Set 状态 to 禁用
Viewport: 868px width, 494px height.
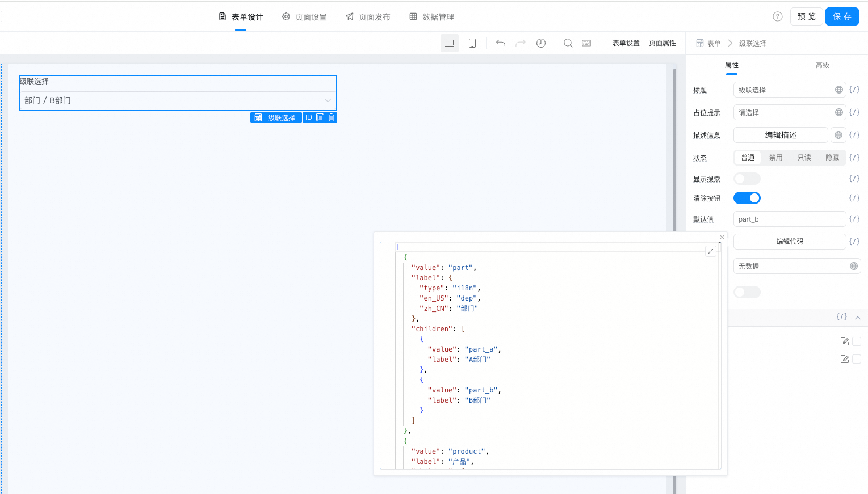point(775,158)
